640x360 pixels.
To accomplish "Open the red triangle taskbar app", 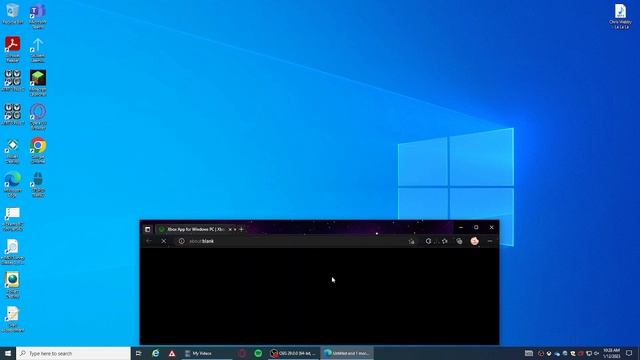I will tap(172, 353).
